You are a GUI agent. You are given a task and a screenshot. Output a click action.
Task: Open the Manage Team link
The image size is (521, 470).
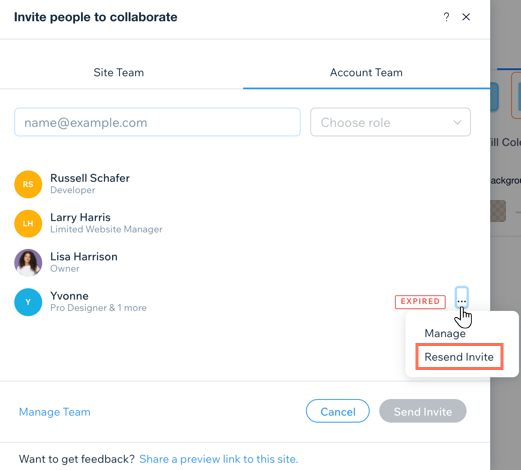point(55,412)
